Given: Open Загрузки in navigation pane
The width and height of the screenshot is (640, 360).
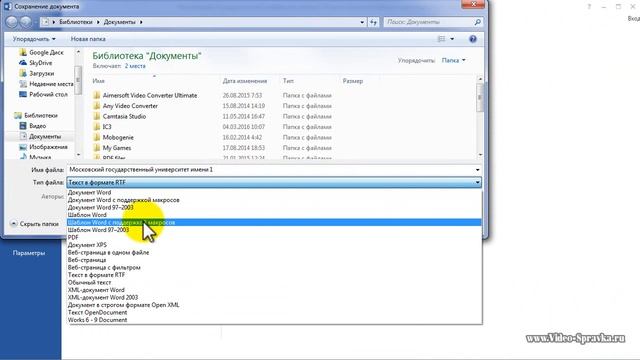Looking at the screenshot, I should [37, 73].
